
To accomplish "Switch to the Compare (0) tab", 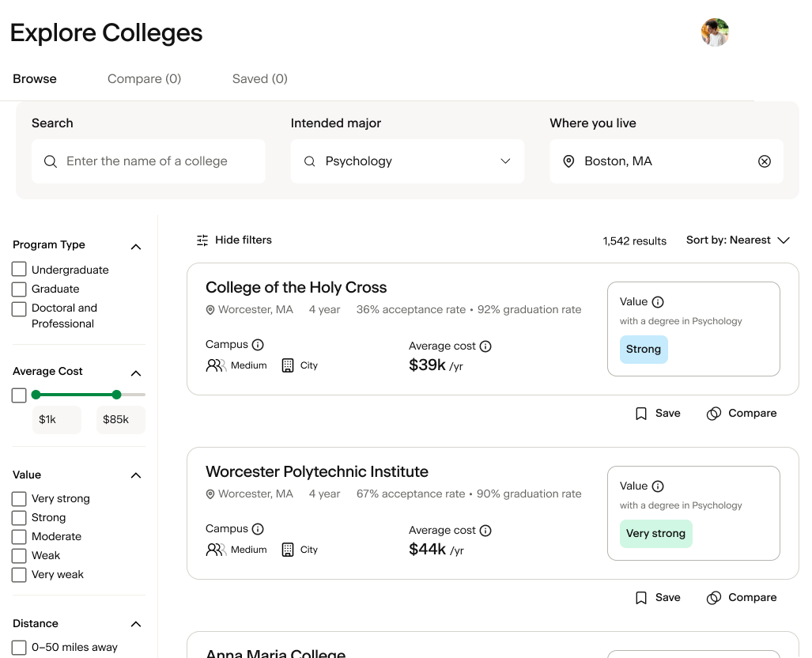I will click(x=145, y=79).
